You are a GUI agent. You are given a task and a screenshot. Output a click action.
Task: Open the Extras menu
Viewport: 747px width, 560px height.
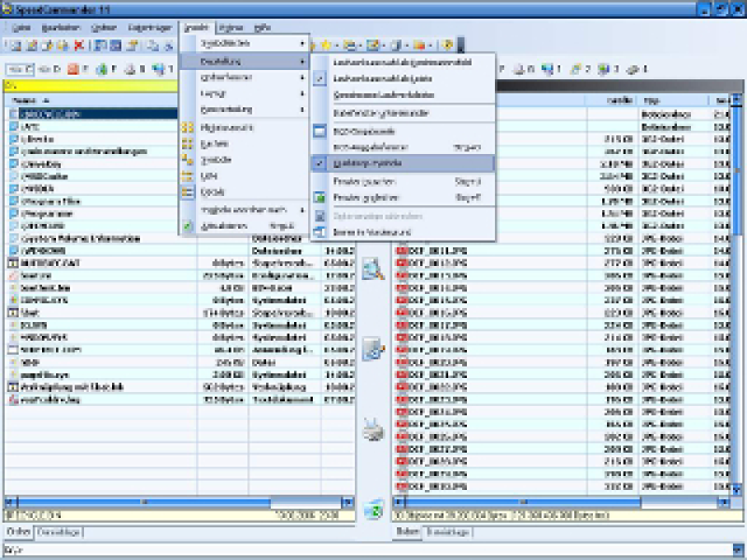pyautogui.click(x=231, y=28)
